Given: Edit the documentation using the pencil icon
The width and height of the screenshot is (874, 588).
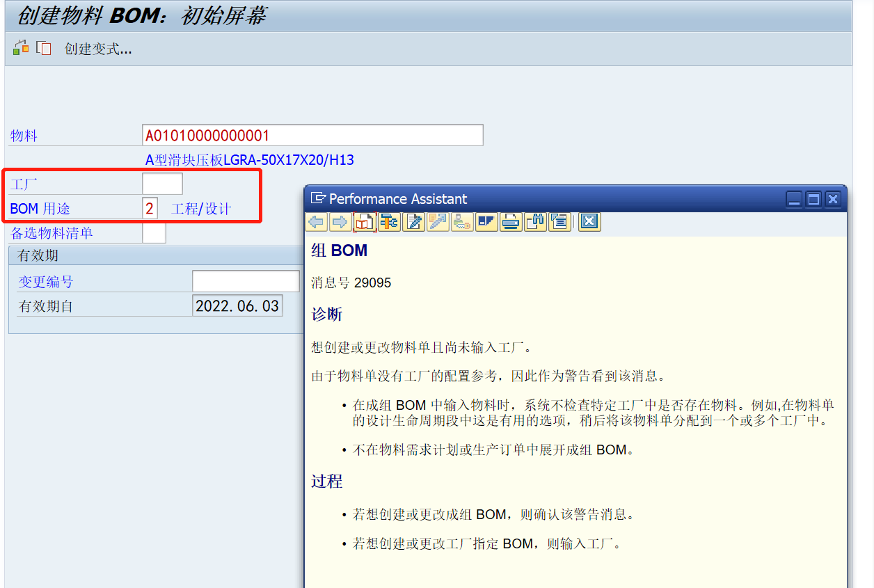Looking at the screenshot, I should pyautogui.click(x=413, y=221).
